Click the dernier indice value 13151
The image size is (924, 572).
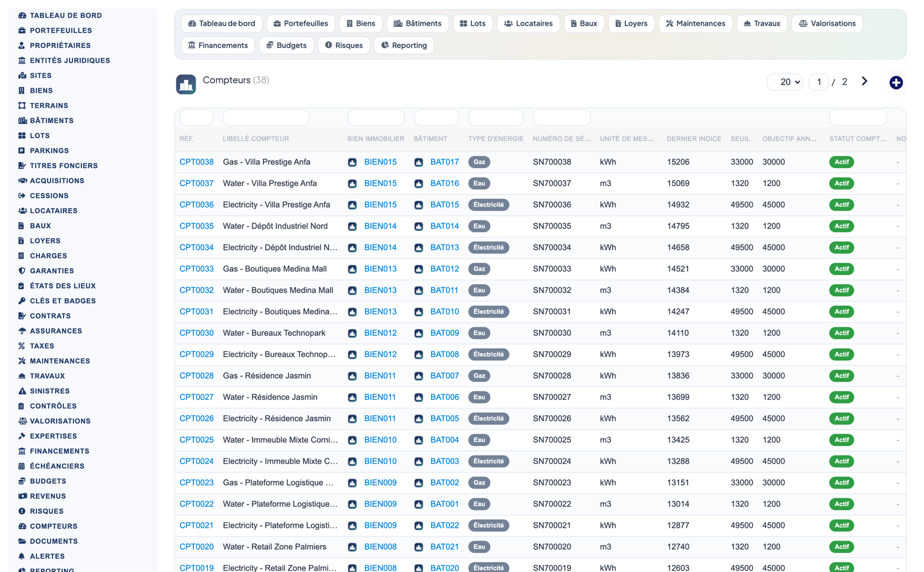click(x=678, y=482)
